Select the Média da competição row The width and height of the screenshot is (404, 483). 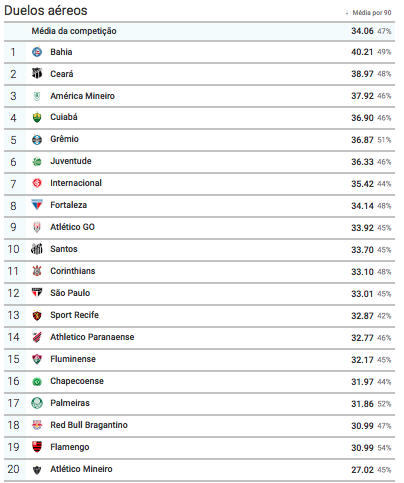coord(199,31)
